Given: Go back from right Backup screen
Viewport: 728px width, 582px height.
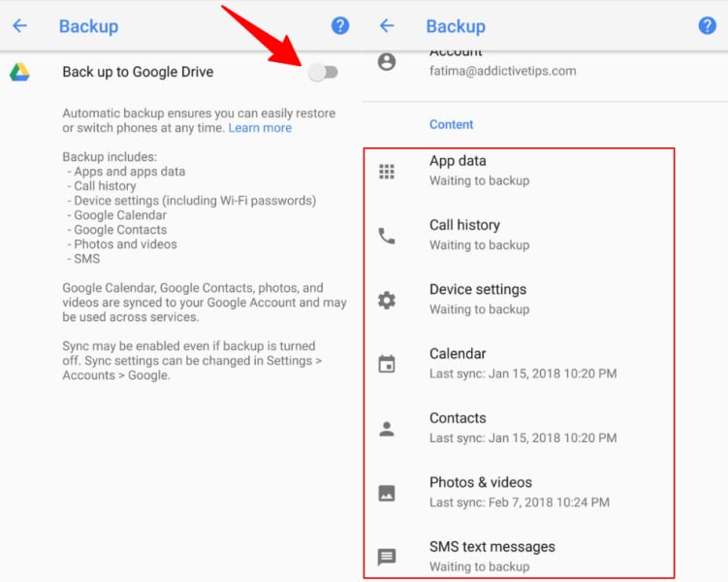Looking at the screenshot, I should tap(387, 25).
